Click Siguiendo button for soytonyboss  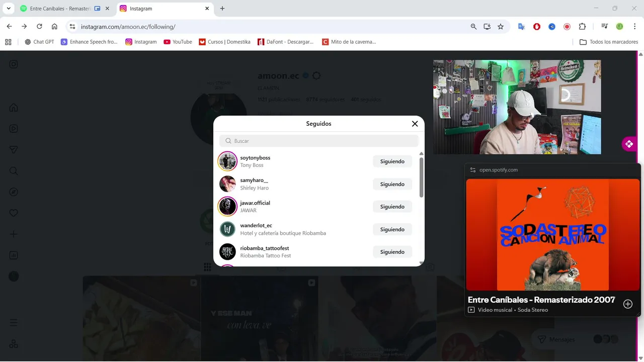coord(392,161)
